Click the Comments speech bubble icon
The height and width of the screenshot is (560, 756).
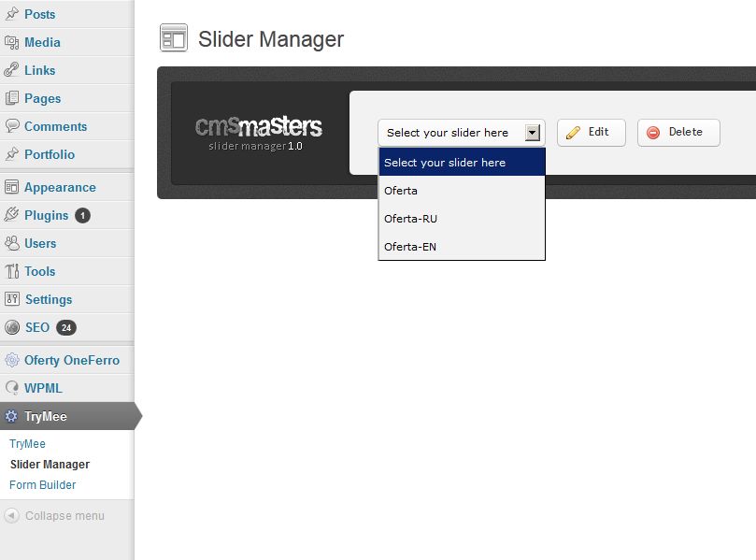(11, 126)
